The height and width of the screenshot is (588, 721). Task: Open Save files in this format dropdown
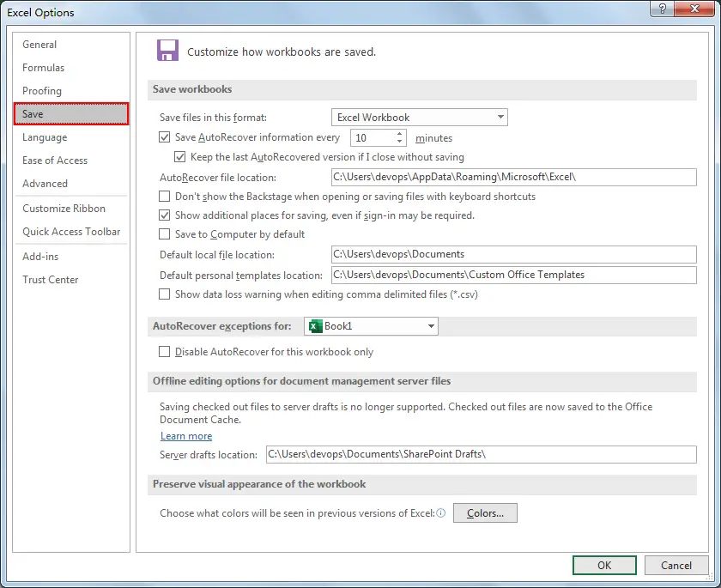point(420,118)
